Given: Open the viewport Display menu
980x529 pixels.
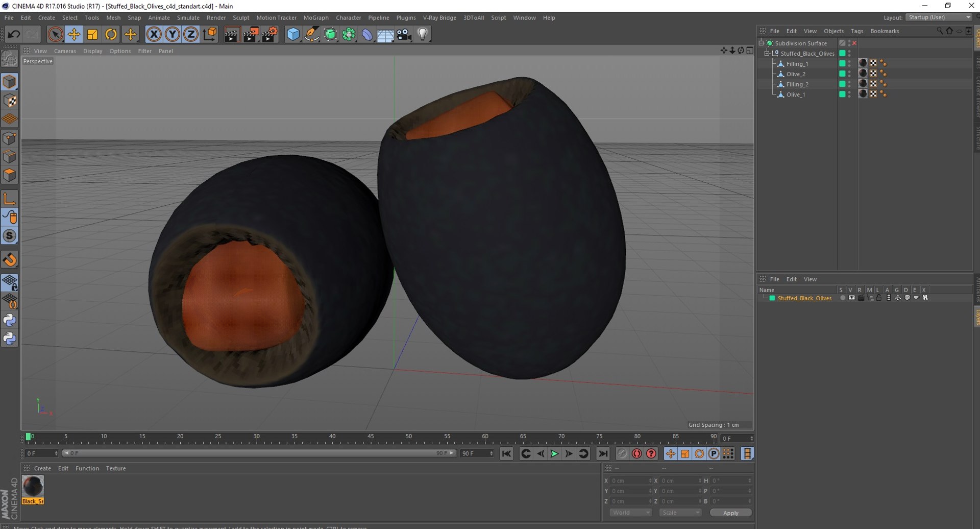Looking at the screenshot, I should 92,51.
